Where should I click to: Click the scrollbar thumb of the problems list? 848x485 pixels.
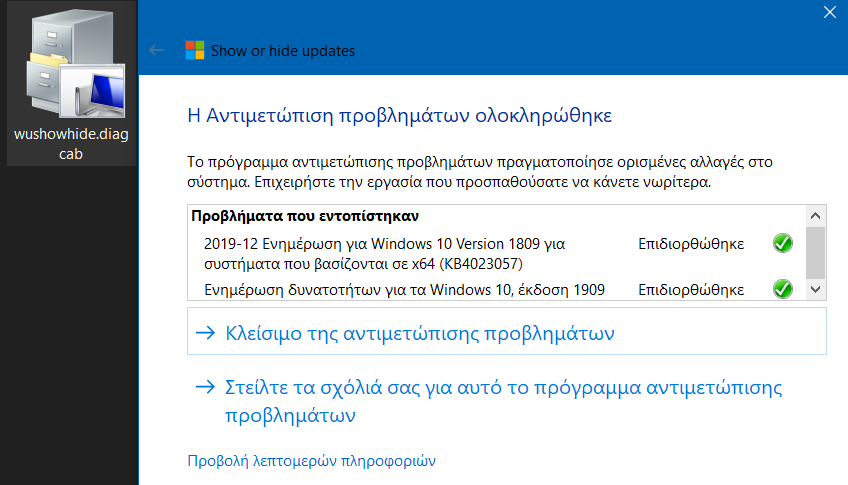[816, 253]
